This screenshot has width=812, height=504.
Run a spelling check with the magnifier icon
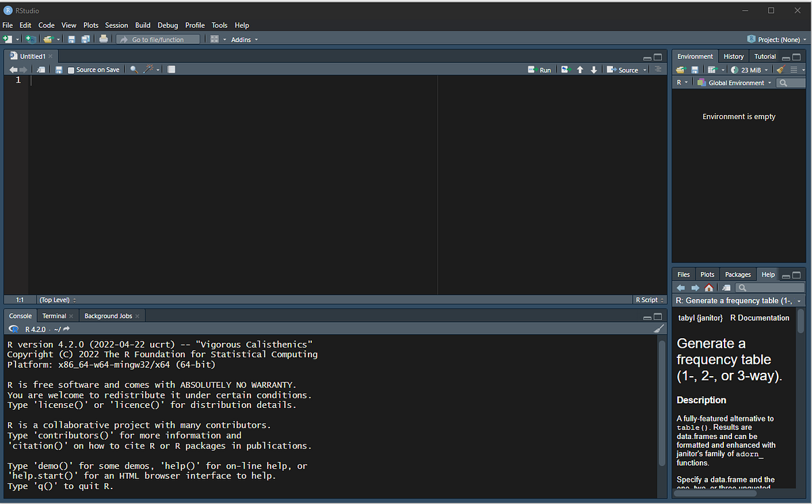[133, 69]
